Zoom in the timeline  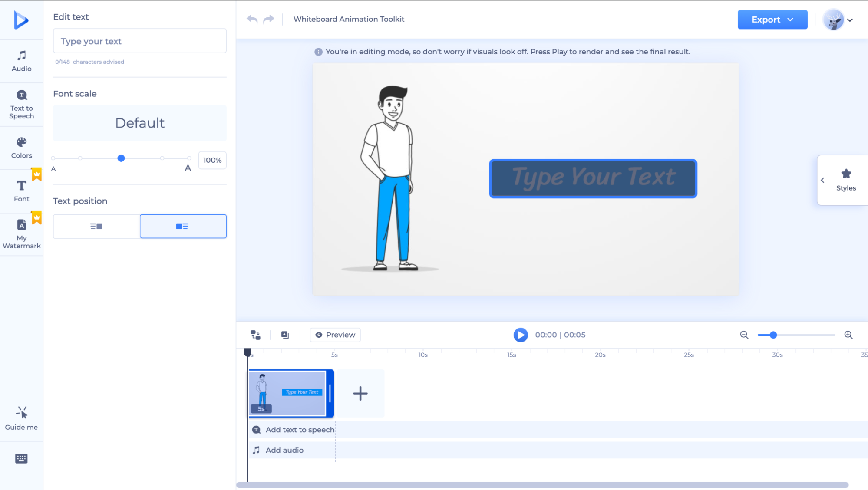848,335
